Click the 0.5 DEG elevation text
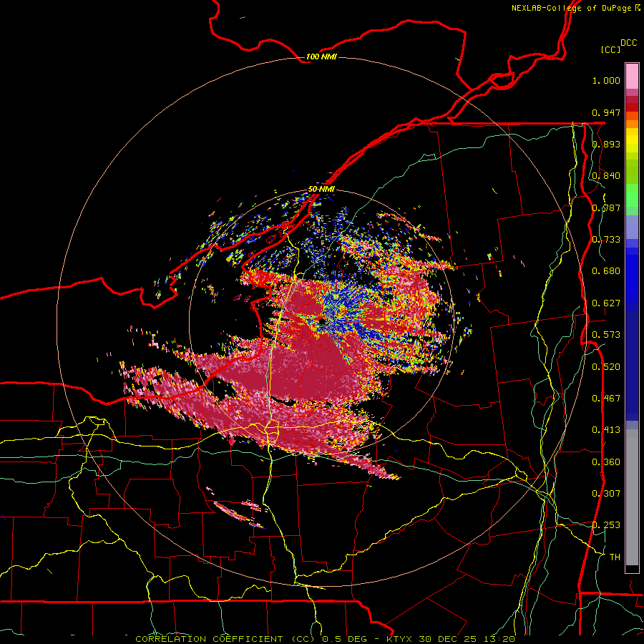Screen dimensions: 644x644 [x=344, y=639]
